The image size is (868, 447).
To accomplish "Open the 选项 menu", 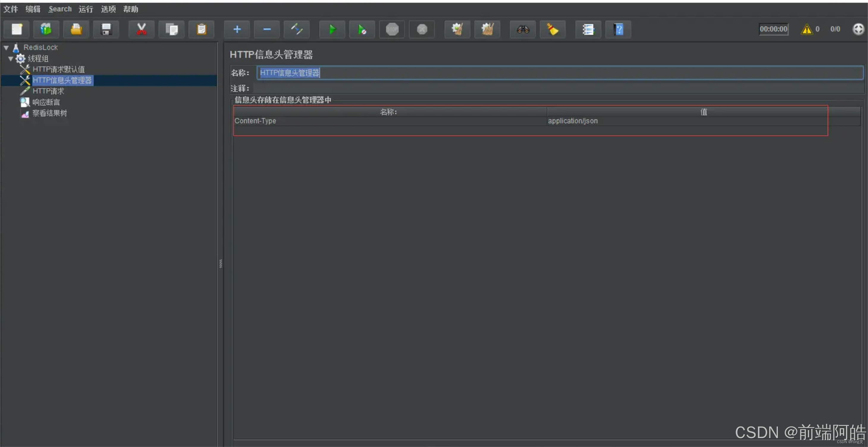I will click(108, 9).
